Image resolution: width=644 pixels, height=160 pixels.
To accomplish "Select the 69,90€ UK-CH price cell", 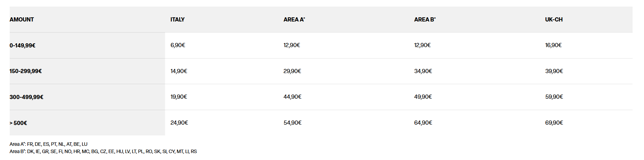I will pyautogui.click(x=554, y=123).
